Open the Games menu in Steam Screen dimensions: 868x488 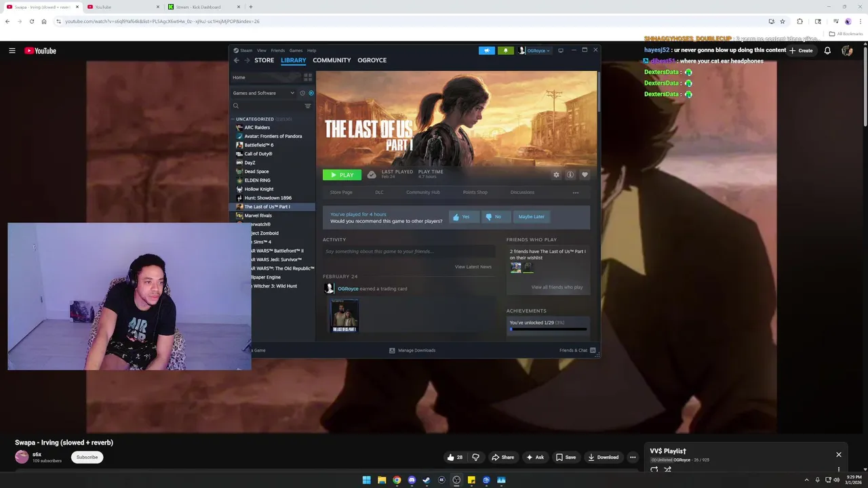(296, 50)
